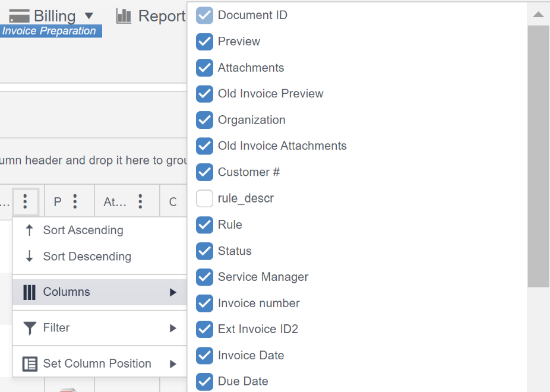This screenshot has width=550, height=392.
Task: Click the Invoice Date column label
Action: 251,355
